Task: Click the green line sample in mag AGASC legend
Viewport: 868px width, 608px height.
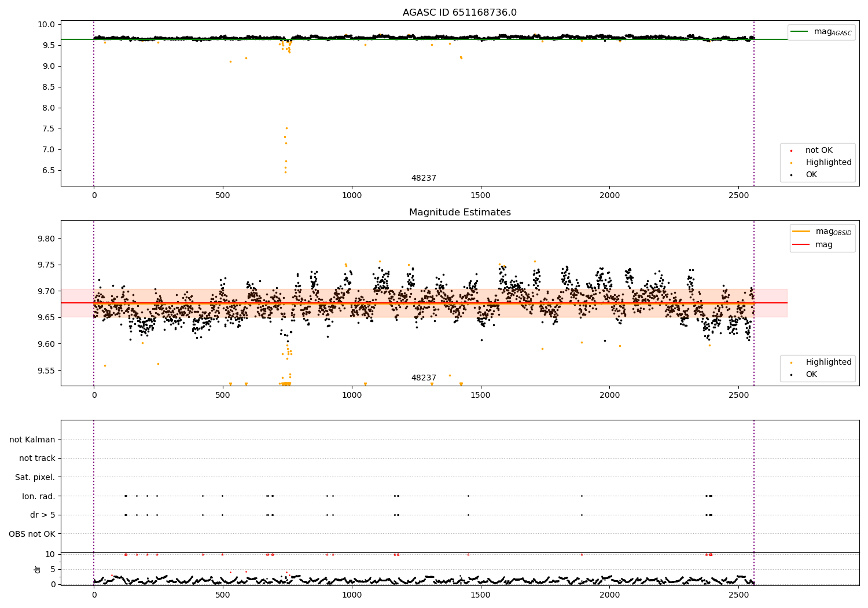Action: pos(800,32)
